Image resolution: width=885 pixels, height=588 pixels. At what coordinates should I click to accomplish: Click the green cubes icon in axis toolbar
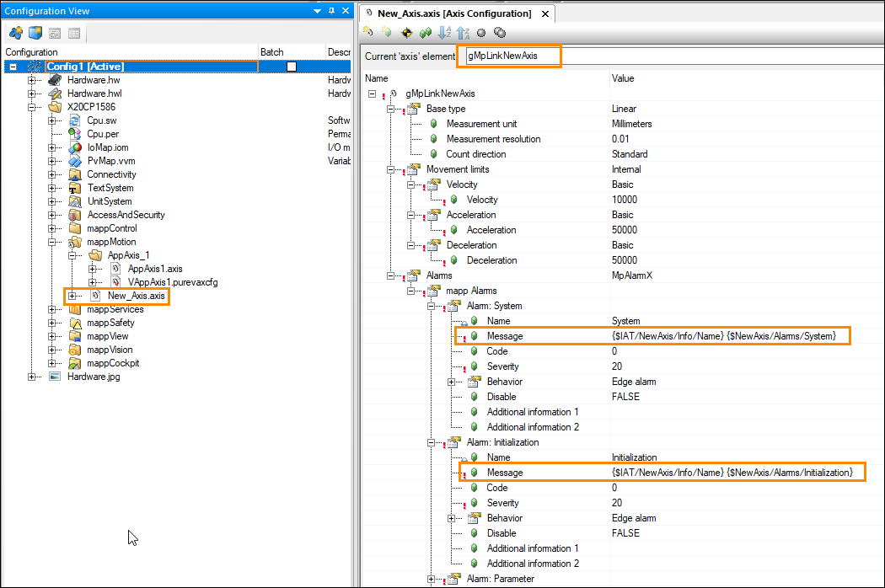click(425, 33)
